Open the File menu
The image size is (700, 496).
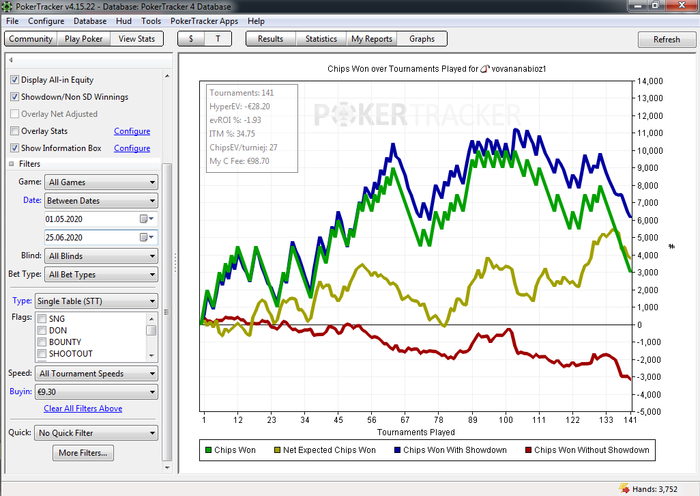click(12, 21)
